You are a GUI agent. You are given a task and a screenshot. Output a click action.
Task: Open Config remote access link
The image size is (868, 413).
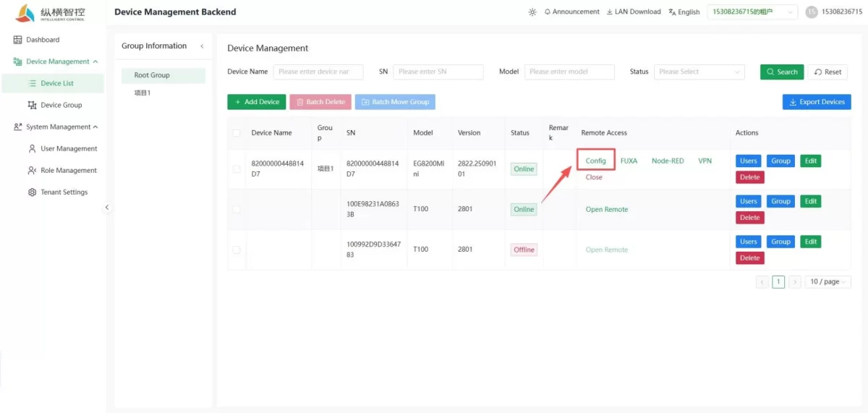(596, 161)
